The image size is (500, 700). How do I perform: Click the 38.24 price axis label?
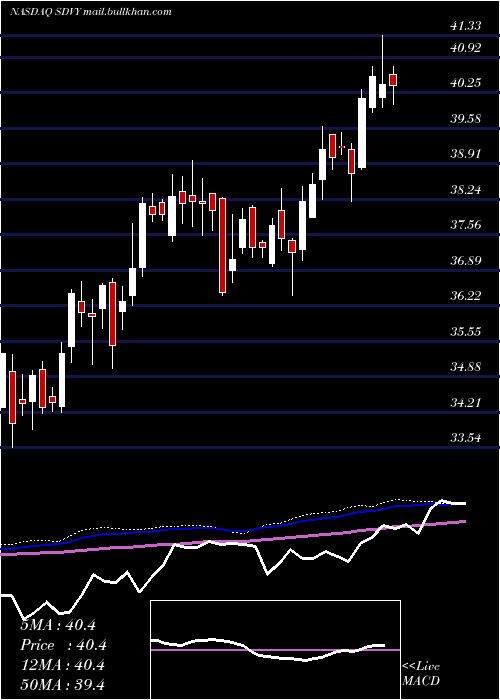[x=466, y=190]
